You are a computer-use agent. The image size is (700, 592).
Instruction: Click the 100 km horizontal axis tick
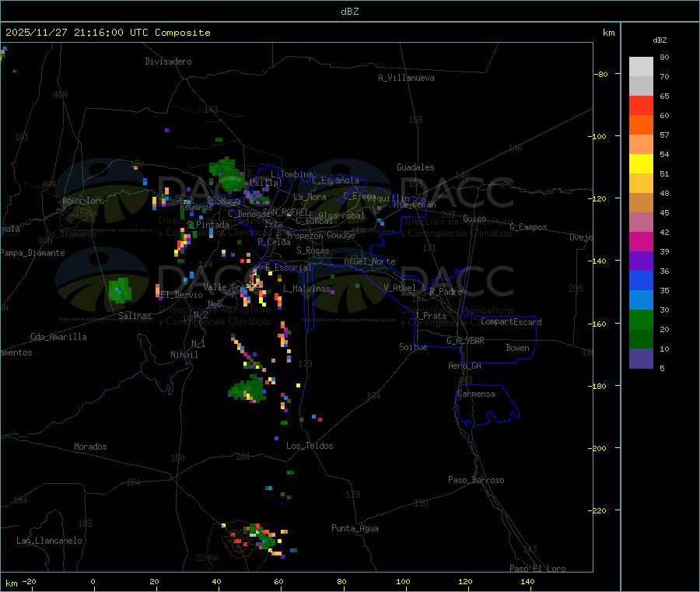pyautogui.click(x=403, y=581)
